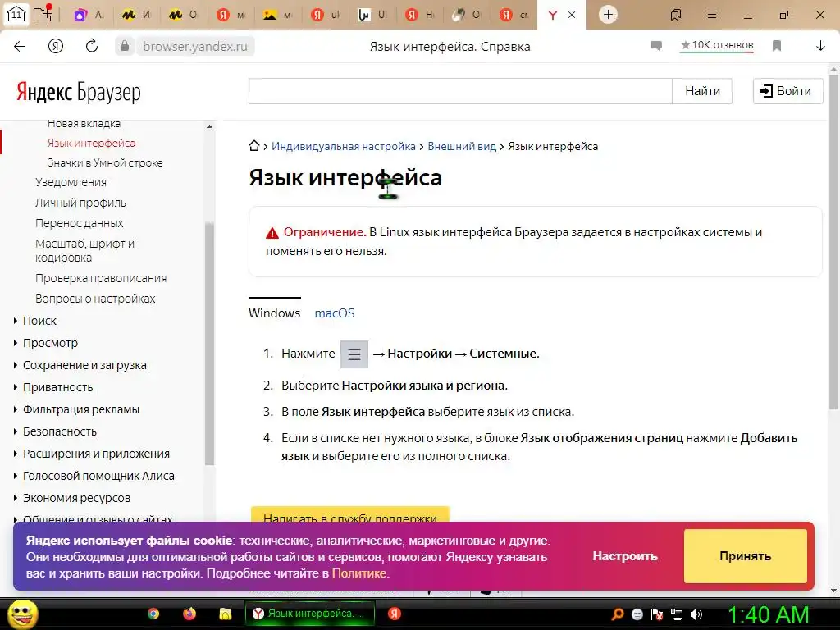Open Перенос данных sidebar item

(80, 223)
